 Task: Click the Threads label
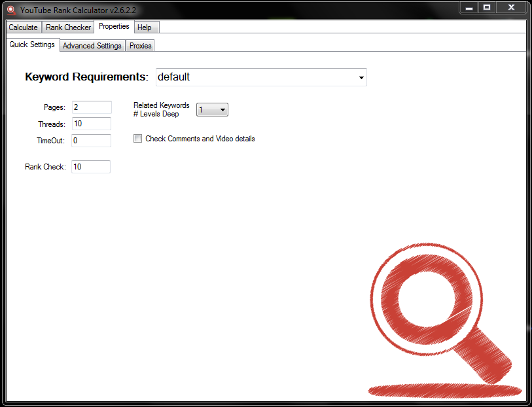(x=52, y=124)
